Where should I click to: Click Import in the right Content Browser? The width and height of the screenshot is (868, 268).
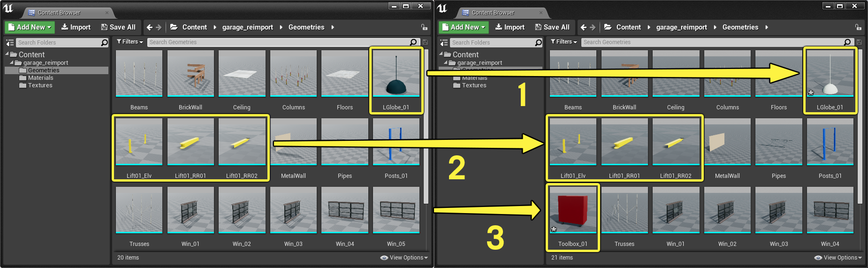(x=510, y=27)
